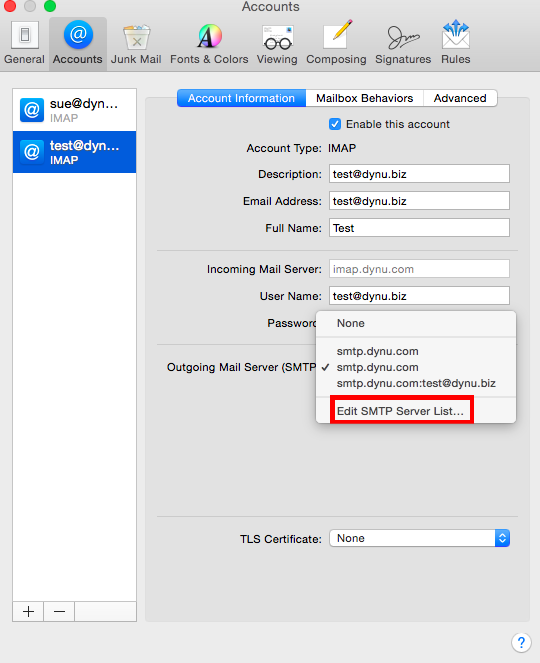Viewport: 540px width, 663px height.
Task: Remove account with minus button
Action: (59, 611)
